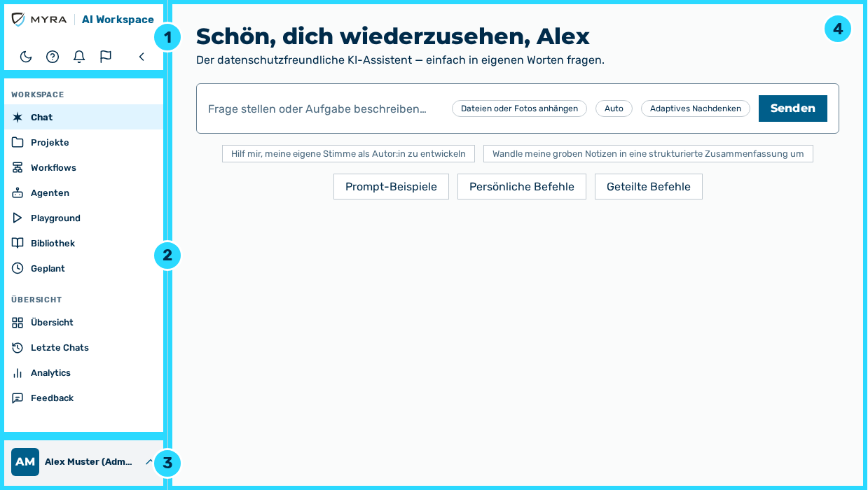
Task: Click the MYRA logo
Action: click(x=39, y=20)
